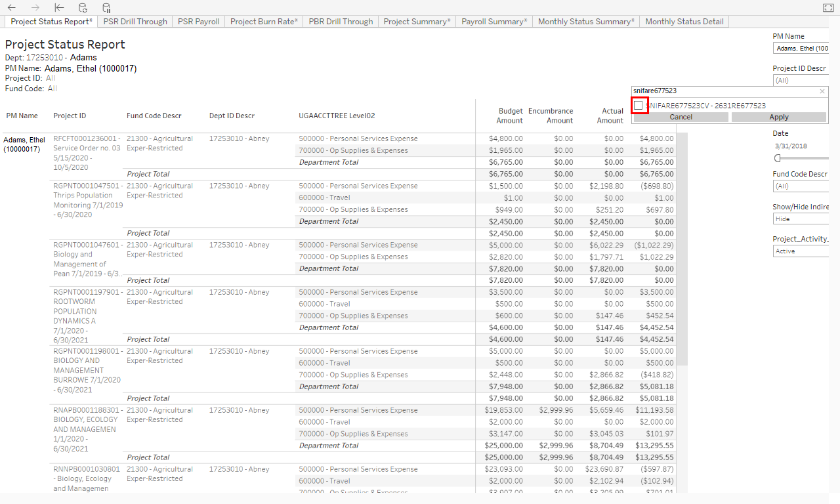
Task: Click the Fund Code Descr column header
Action: [x=154, y=115]
